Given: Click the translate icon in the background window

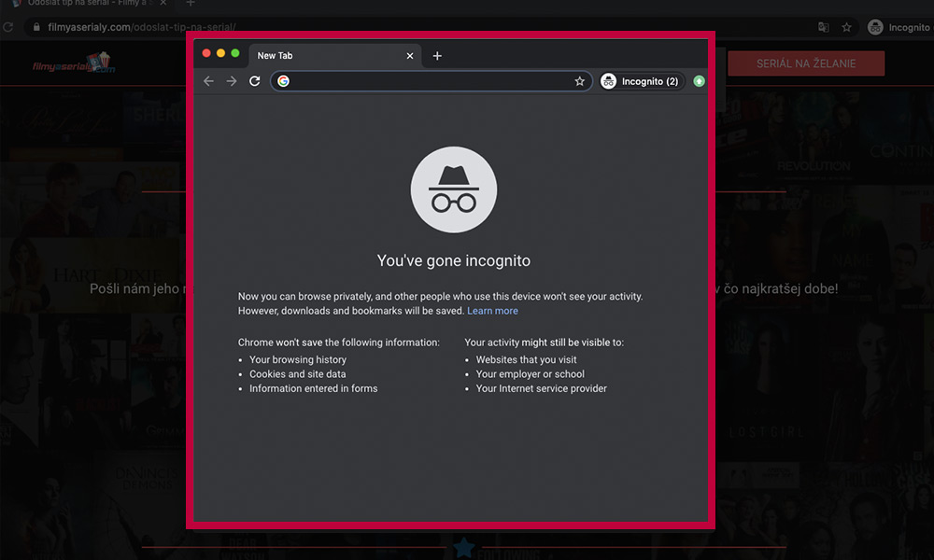Looking at the screenshot, I should click(x=823, y=27).
